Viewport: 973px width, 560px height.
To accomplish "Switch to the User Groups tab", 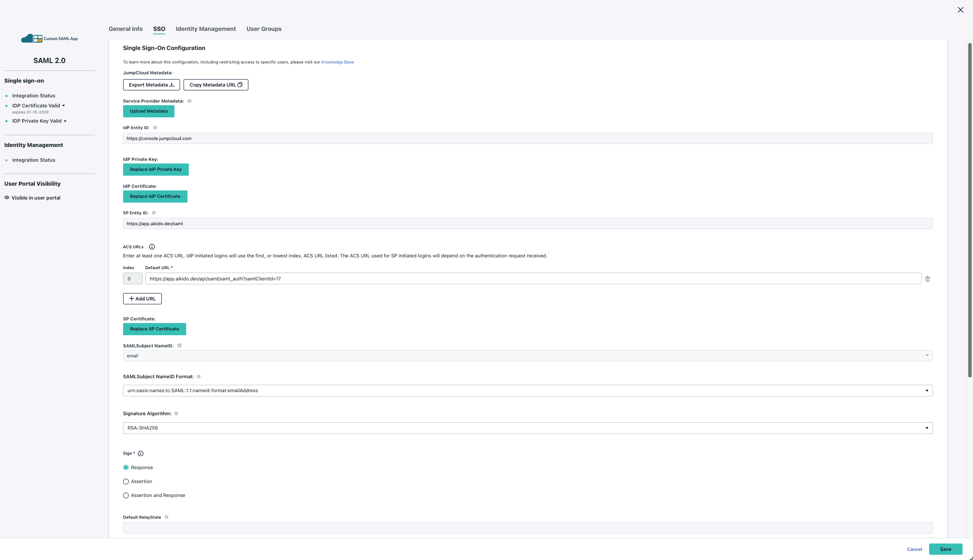I will (x=264, y=29).
